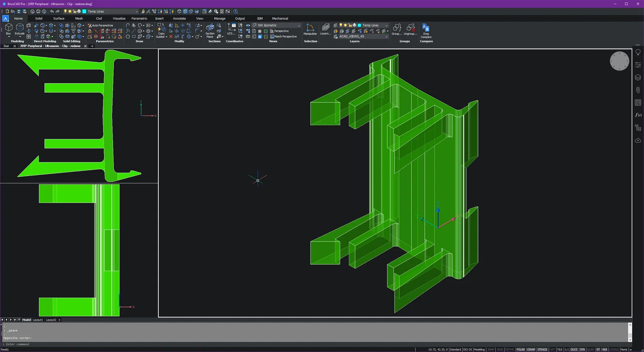Viewport: 644px width, 352px height.
Task: Expand the SW Isometric view dropdown
Action: (299, 25)
